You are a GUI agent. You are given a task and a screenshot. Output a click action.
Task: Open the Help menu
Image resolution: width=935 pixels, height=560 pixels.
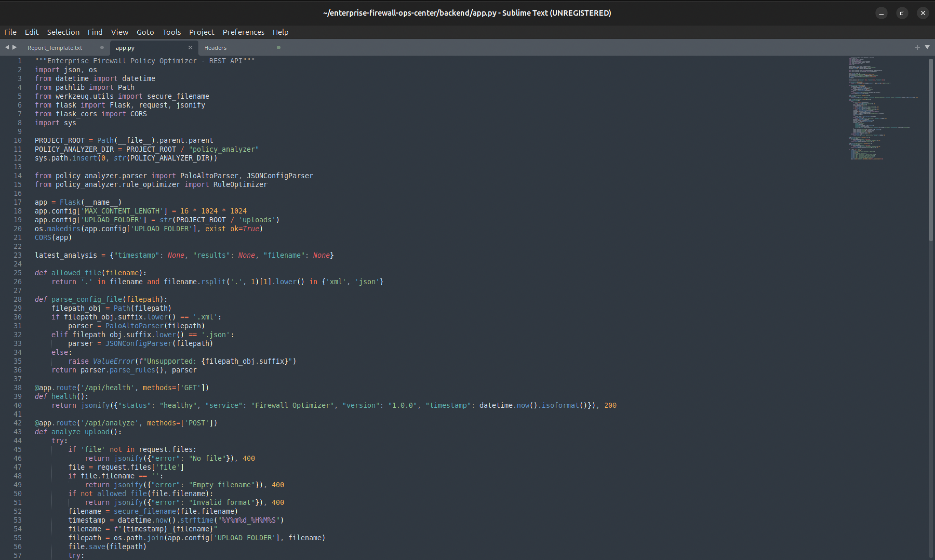click(x=280, y=32)
